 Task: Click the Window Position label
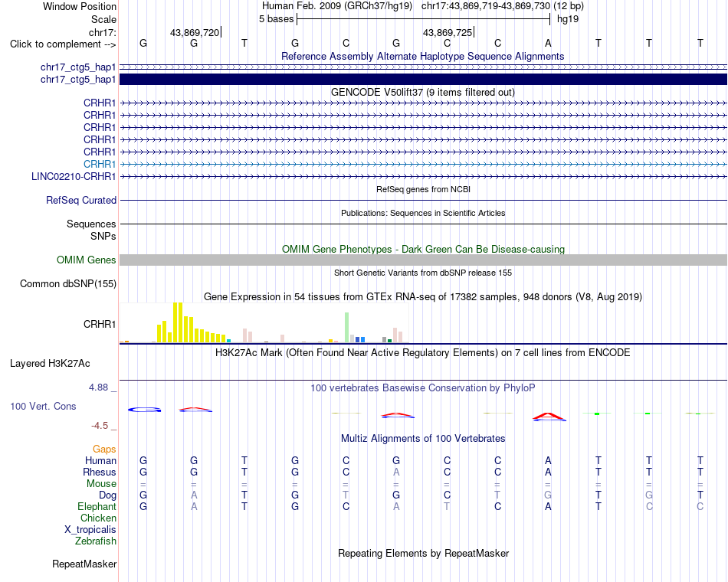80,6
